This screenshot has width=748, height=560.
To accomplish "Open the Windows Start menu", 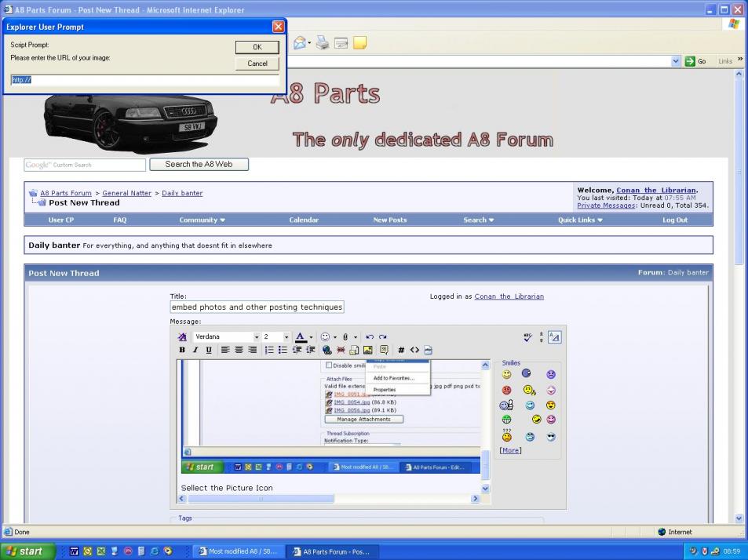I will (27, 551).
